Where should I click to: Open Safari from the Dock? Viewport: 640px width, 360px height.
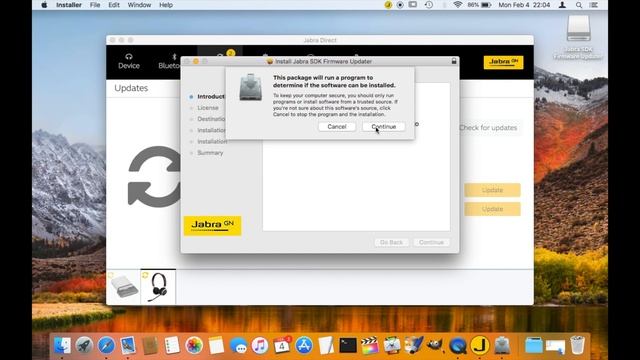[x=106, y=345]
